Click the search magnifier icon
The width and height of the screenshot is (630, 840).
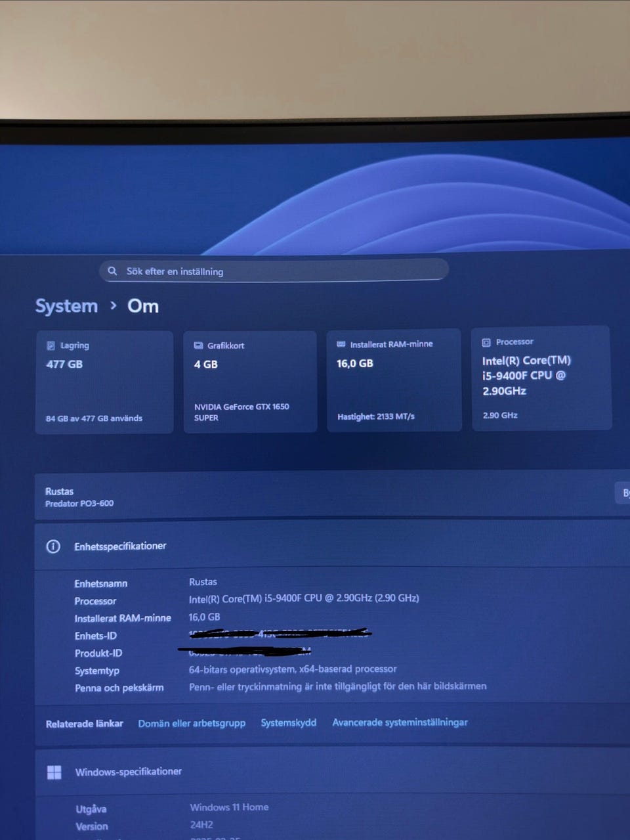112,271
